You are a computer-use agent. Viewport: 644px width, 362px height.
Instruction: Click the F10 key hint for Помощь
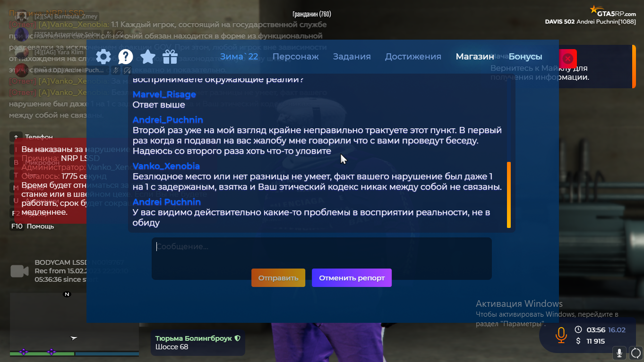click(x=17, y=226)
